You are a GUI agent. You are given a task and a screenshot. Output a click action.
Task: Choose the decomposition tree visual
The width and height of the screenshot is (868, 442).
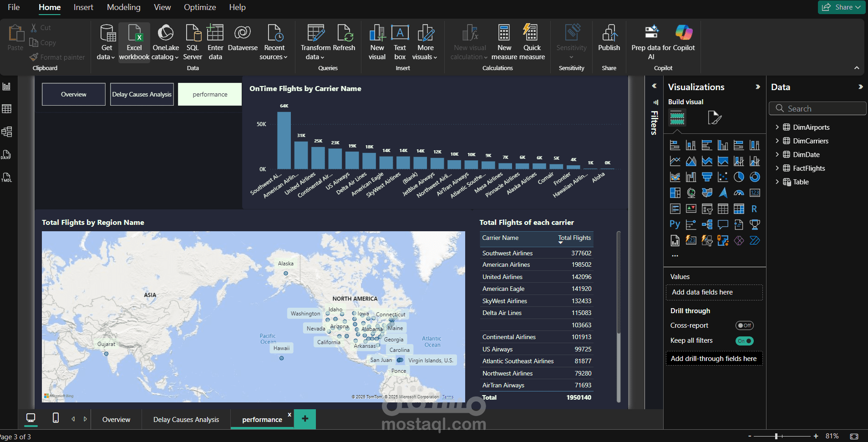pos(707,224)
